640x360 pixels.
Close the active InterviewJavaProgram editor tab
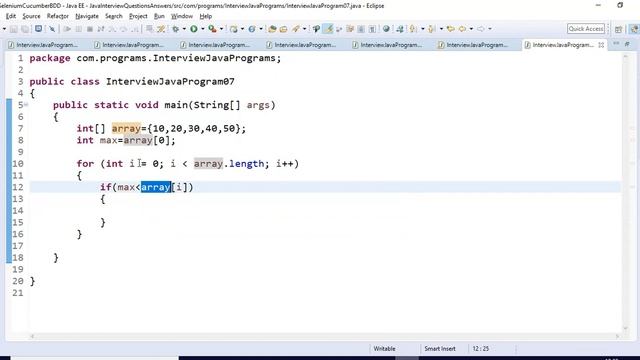tap(601, 45)
